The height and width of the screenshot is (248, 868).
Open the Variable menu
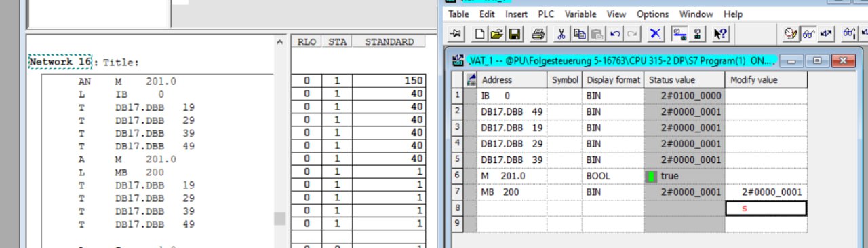(580, 14)
